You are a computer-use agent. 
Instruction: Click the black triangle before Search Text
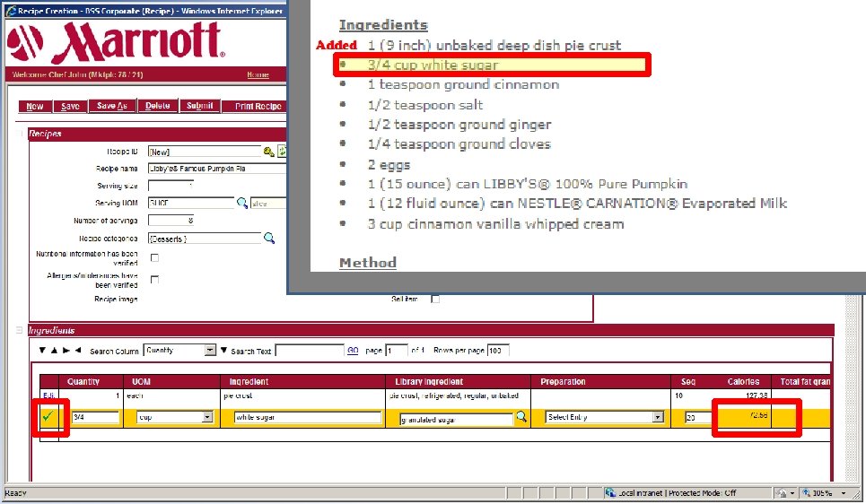(223, 350)
